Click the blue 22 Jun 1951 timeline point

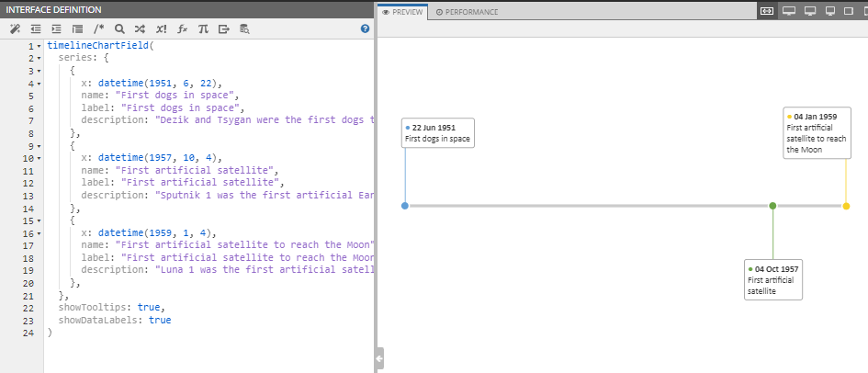(x=405, y=206)
